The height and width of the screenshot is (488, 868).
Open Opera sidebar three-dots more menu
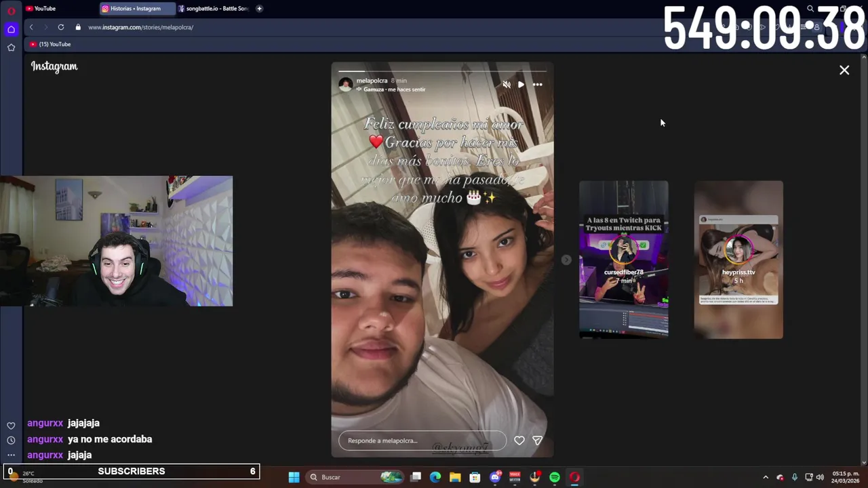11,455
